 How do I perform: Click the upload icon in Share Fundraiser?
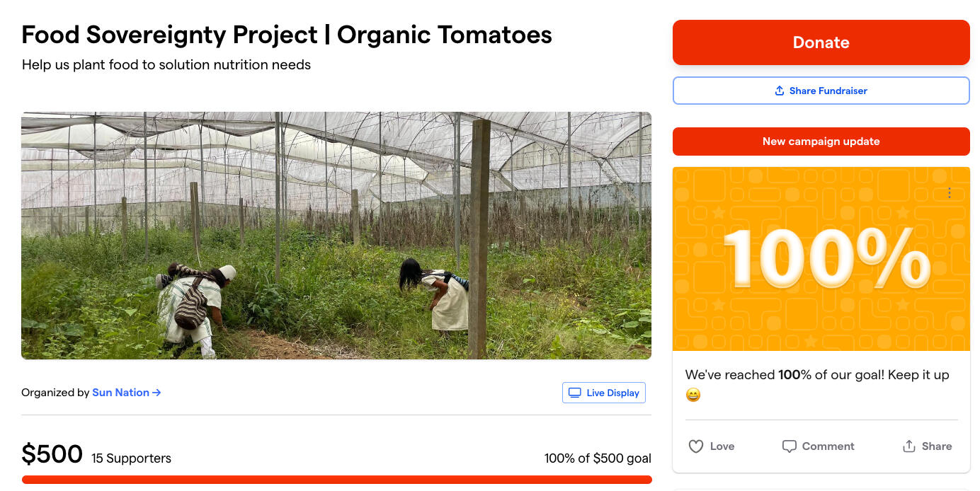point(780,91)
